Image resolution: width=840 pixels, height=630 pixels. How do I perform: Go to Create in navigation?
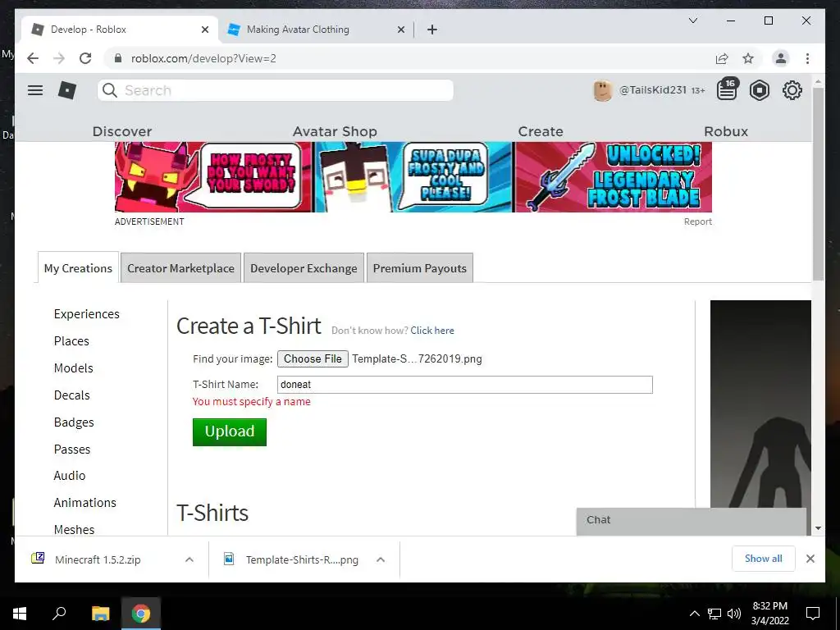click(541, 131)
